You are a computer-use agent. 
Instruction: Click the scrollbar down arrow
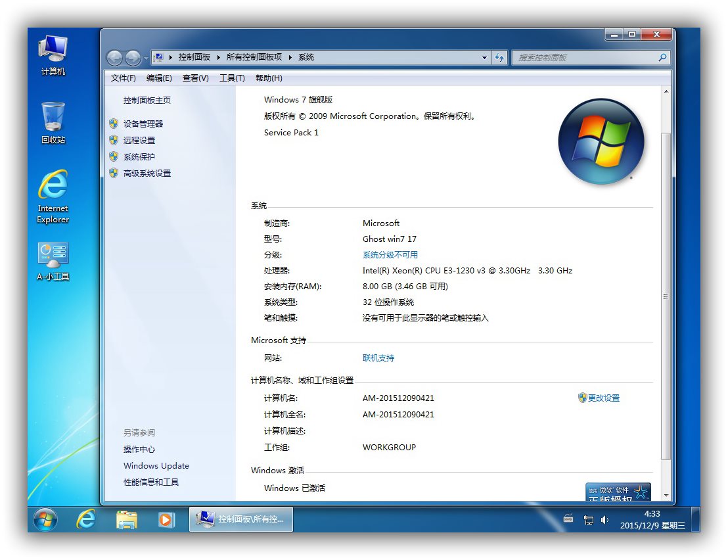(x=666, y=496)
